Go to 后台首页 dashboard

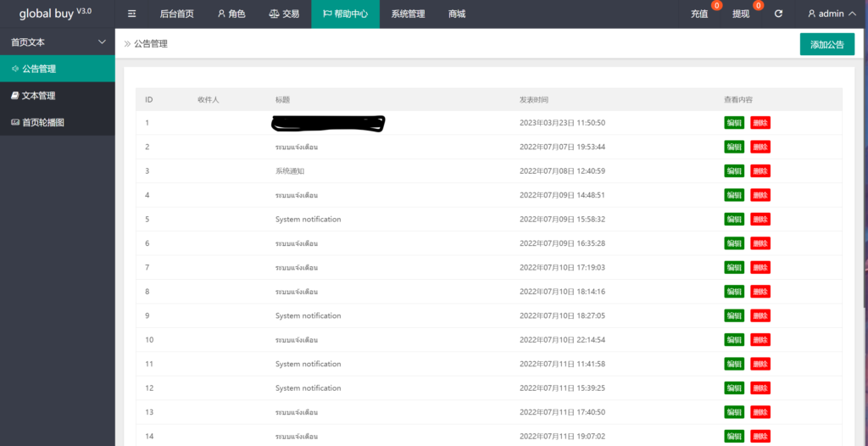[x=176, y=14]
